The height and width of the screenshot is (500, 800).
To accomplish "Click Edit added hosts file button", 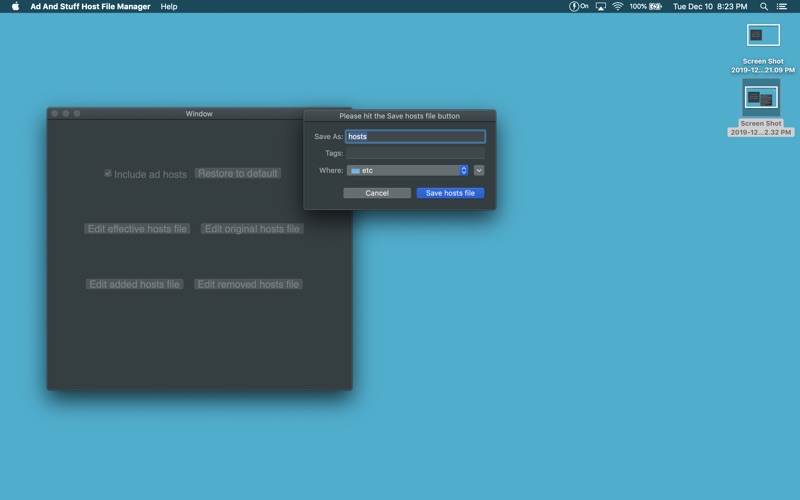I will (x=134, y=284).
